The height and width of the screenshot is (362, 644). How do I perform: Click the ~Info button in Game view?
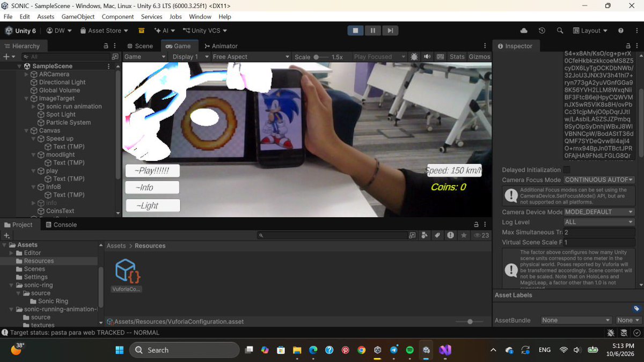click(152, 188)
